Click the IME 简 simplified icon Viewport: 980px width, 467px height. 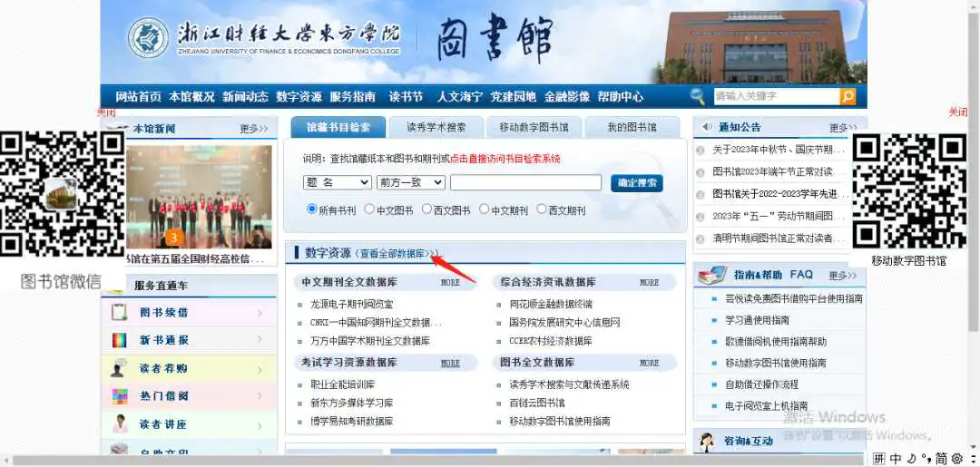point(941,458)
